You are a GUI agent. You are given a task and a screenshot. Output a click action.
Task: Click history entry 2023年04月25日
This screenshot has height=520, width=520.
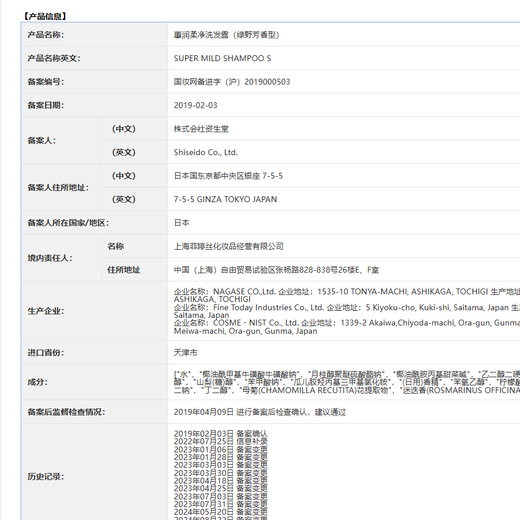(220, 488)
